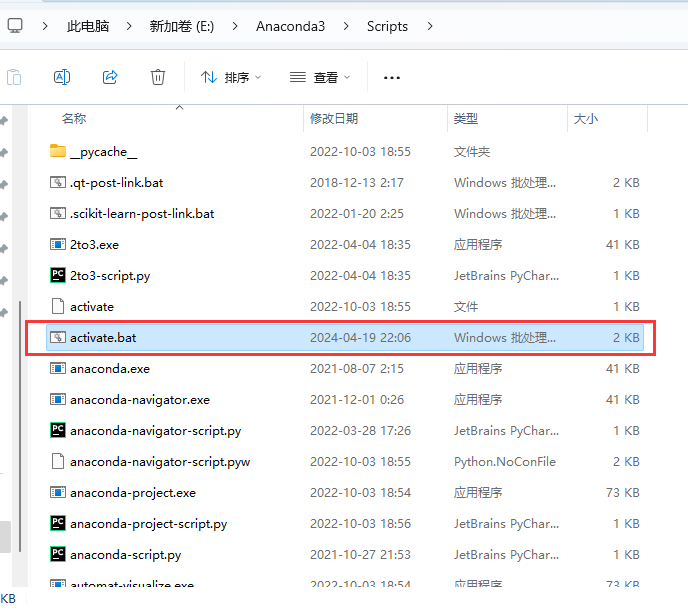Click the blank file icon of activate
This screenshot has width=688, height=608.
[x=57, y=306]
